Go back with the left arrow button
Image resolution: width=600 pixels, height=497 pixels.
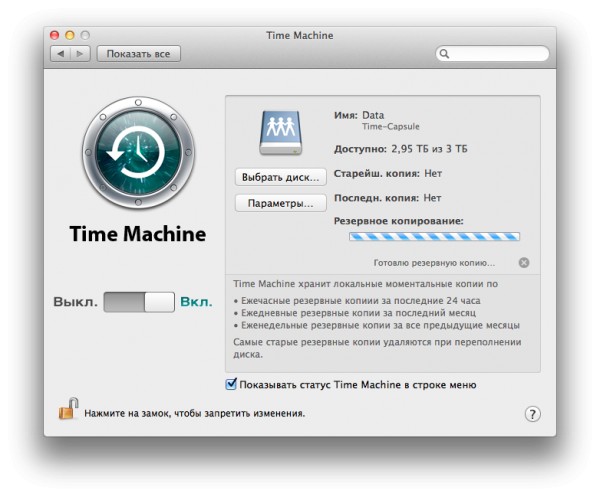(x=60, y=54)
